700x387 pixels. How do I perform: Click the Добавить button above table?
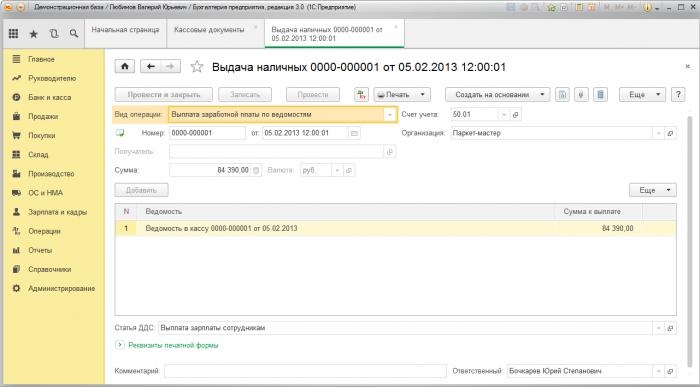pos(142,190)
